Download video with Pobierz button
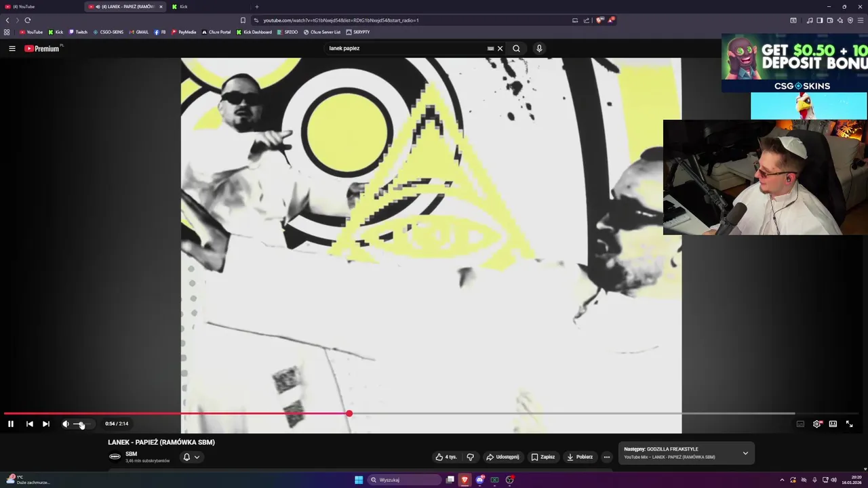 coord(580,457)
